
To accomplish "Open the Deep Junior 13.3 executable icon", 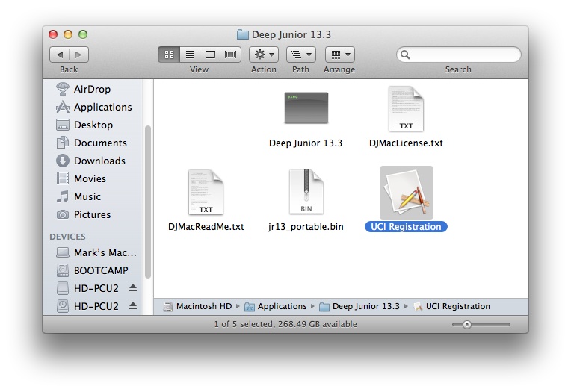I will click(x=306, y=108).
